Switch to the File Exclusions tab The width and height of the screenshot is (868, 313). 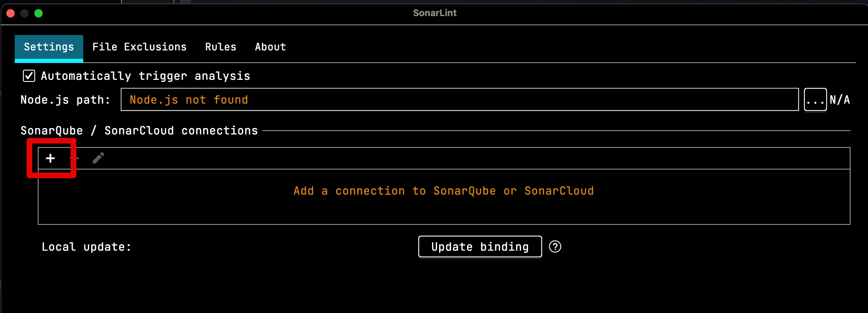(139, 47)
